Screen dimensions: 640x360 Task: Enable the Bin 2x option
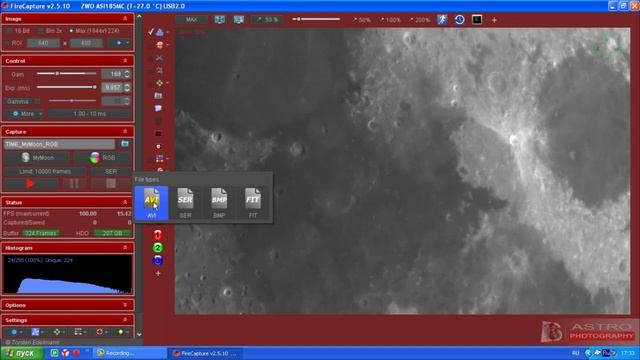coord(50,31)
